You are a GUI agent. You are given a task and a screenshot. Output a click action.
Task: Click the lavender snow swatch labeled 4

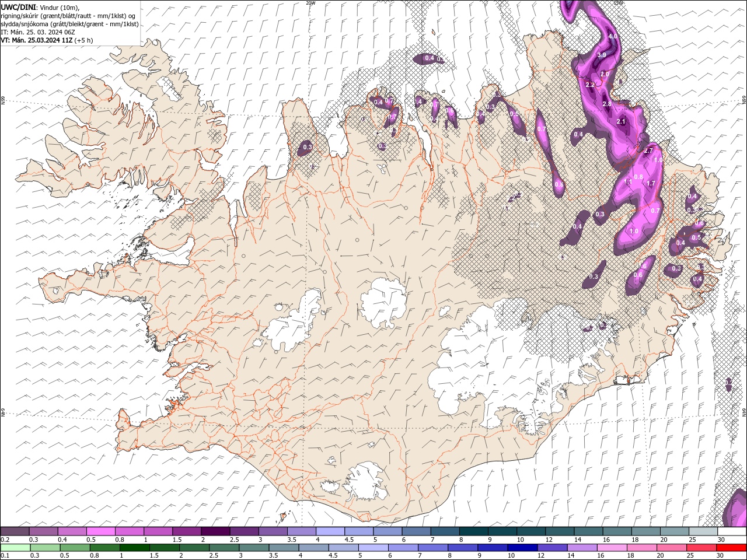tap(330, 531)
